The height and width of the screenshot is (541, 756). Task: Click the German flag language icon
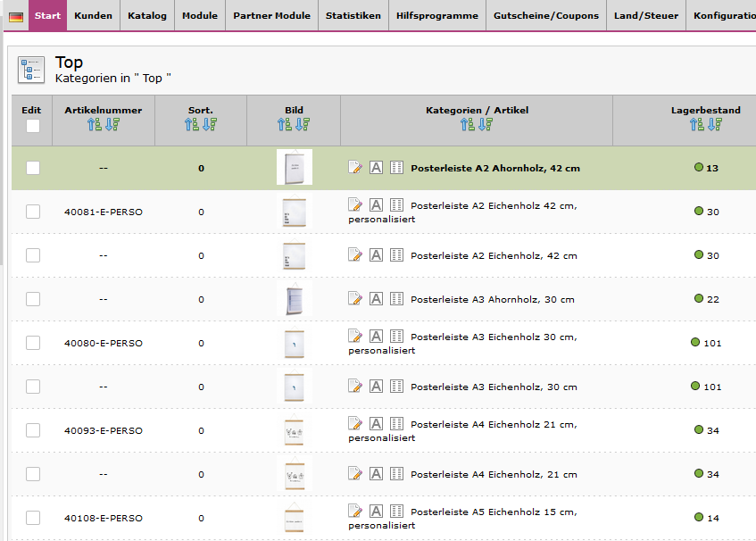[16, 16]
